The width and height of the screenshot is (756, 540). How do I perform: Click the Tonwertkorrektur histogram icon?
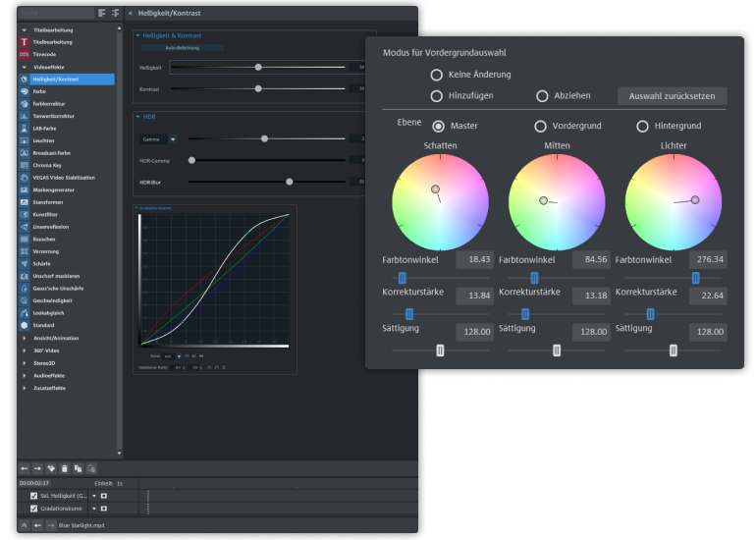[x=25, y=116]
